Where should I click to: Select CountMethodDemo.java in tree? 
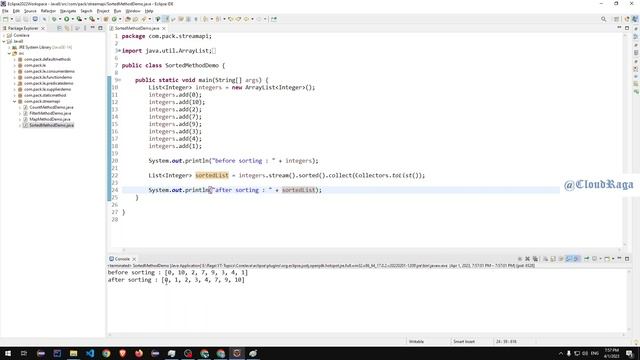click(x=51, y=107)
